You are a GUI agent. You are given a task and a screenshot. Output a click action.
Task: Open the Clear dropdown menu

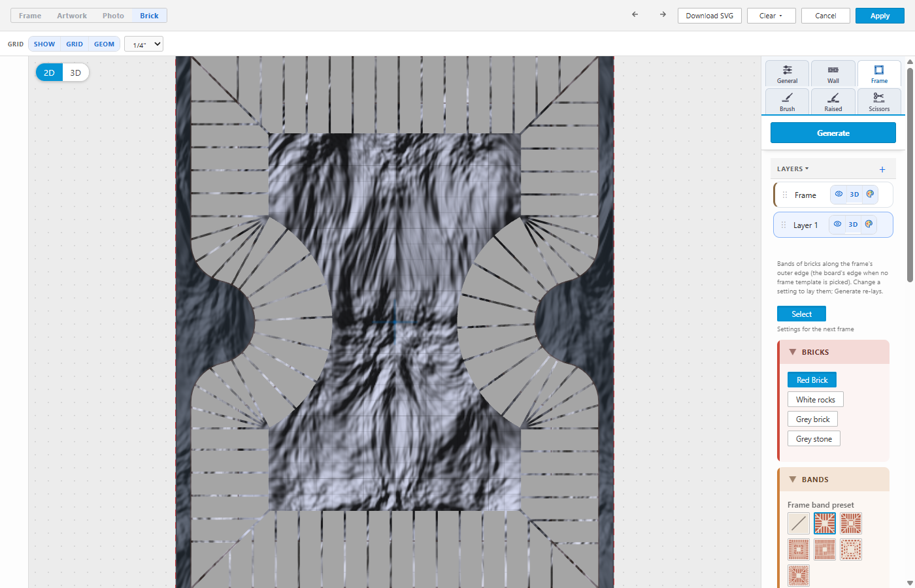(x=771, y=16)
